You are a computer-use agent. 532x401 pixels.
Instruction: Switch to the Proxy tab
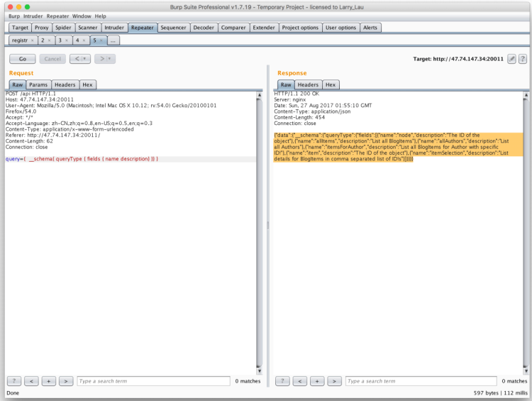(x=42, y=28)
